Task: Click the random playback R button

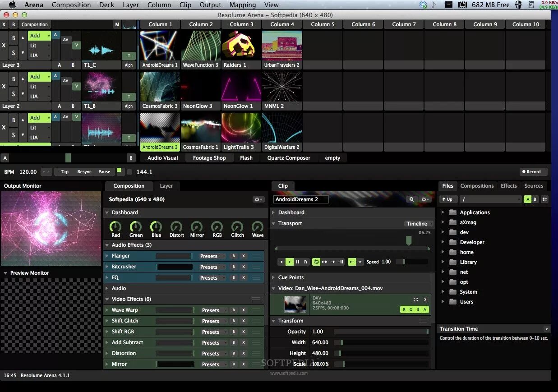Action: 305,262
